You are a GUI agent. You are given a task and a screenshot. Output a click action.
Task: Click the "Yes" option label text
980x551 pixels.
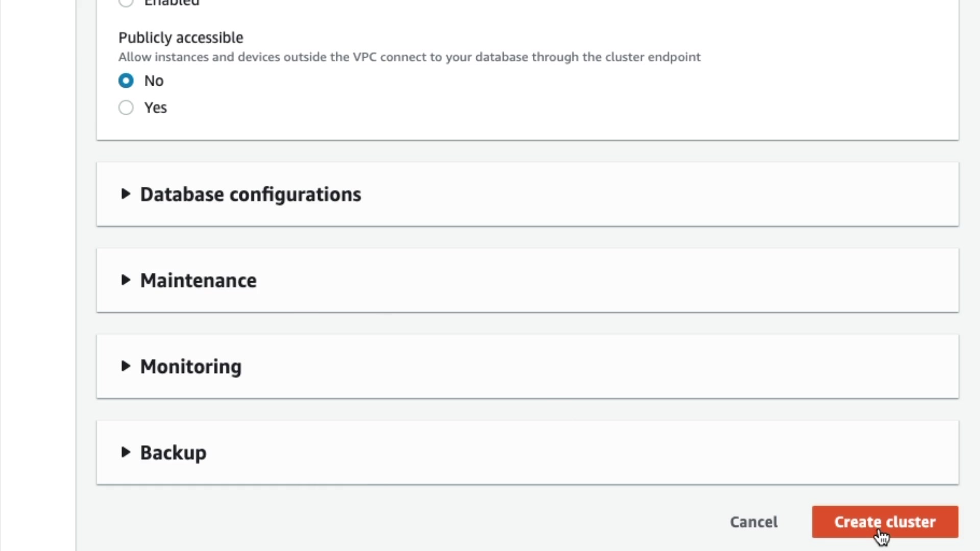point(155,108)
